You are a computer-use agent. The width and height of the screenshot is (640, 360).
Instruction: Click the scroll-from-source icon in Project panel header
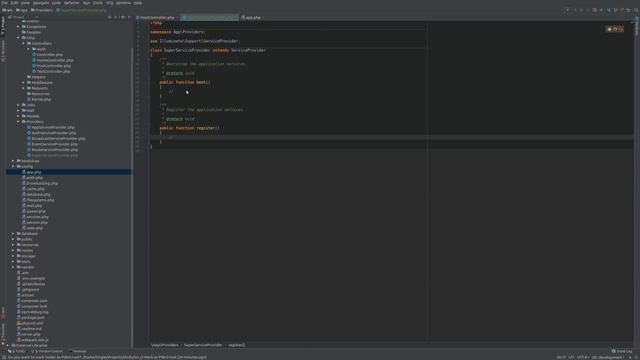(110, 17)
